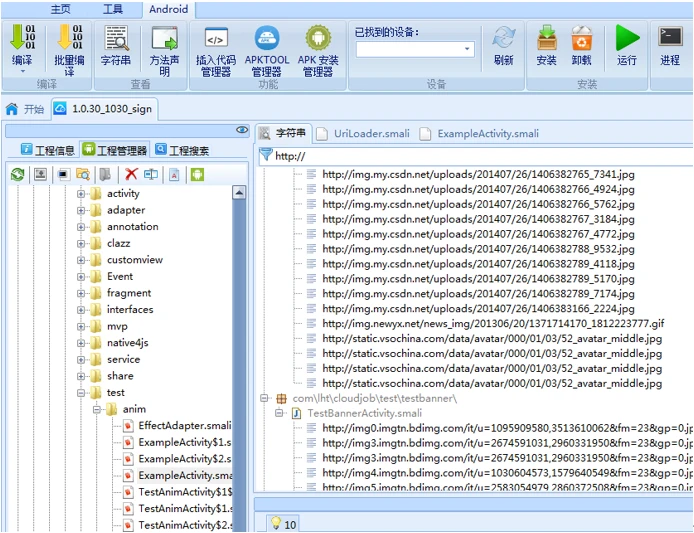Click the 安装 install icon

547,38
